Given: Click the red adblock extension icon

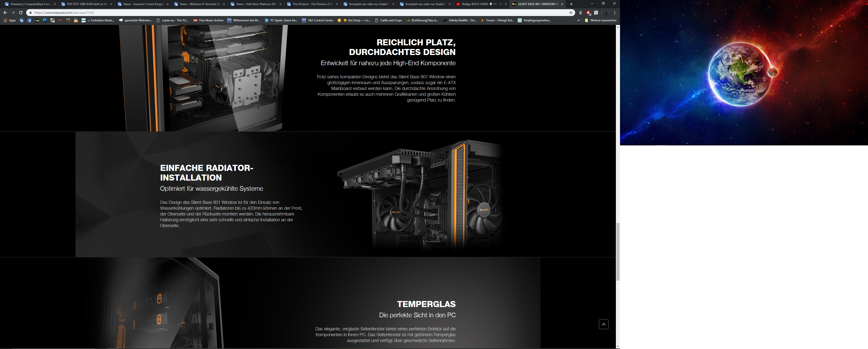Looking at the screenshot, I should (x=588, y=12).
